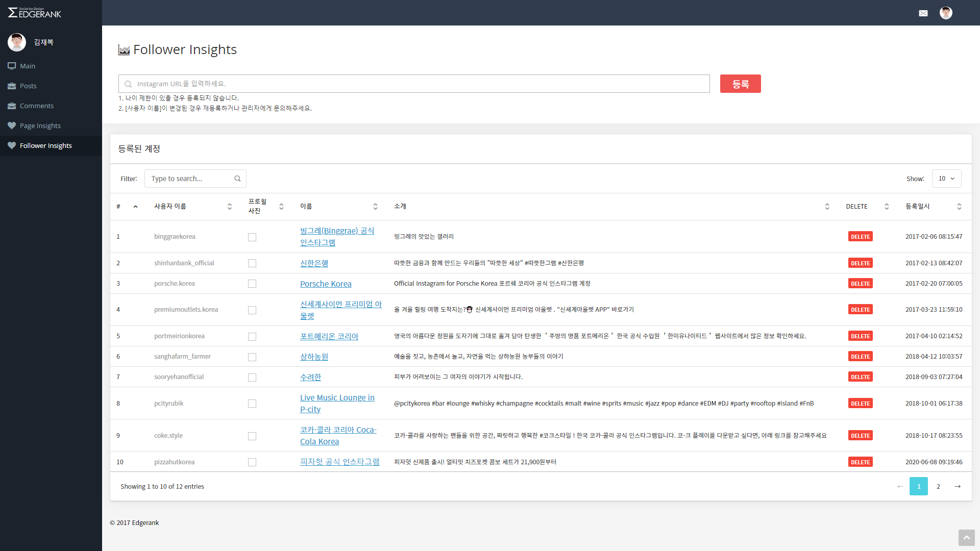
Task: Open the Show entries count dropdown
Action: point(946,179)
